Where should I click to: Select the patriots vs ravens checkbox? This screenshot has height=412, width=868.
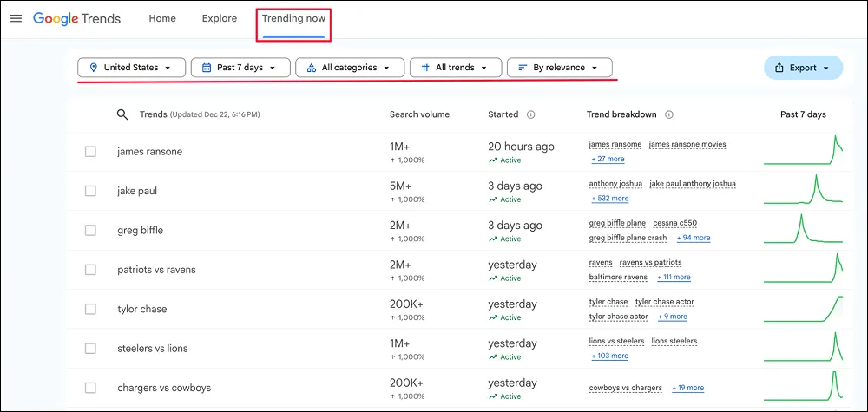point(90,270)
